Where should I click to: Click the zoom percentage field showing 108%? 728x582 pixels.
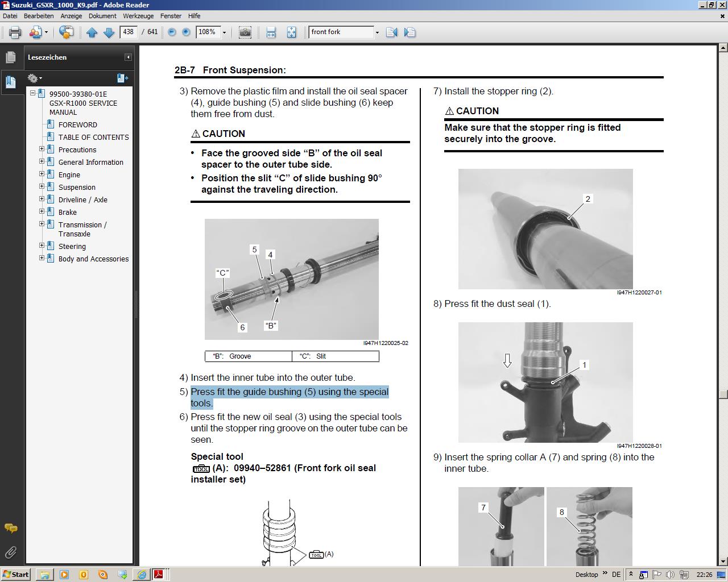tap(208, 32)
